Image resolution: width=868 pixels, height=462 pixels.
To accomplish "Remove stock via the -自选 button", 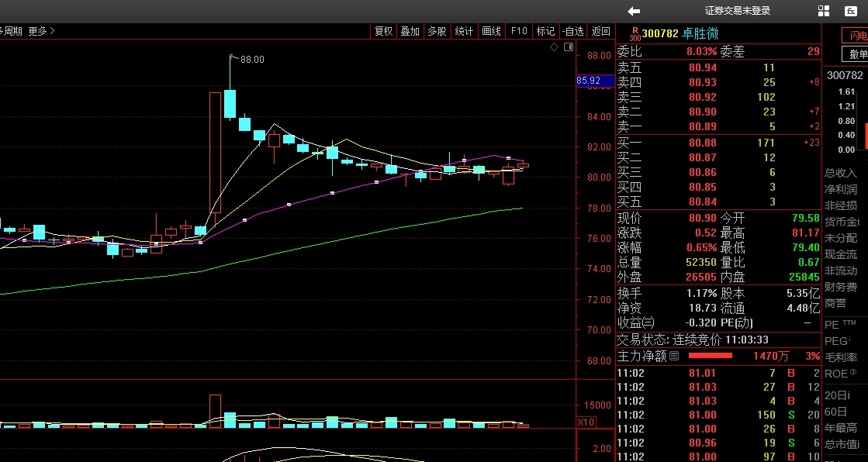I will (572, 32).
